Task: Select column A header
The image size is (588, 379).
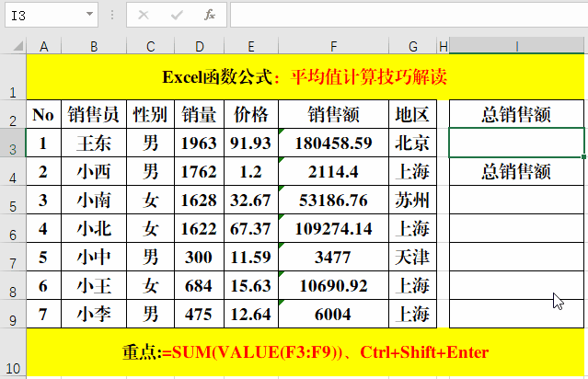Action: [x=44, y=47]
